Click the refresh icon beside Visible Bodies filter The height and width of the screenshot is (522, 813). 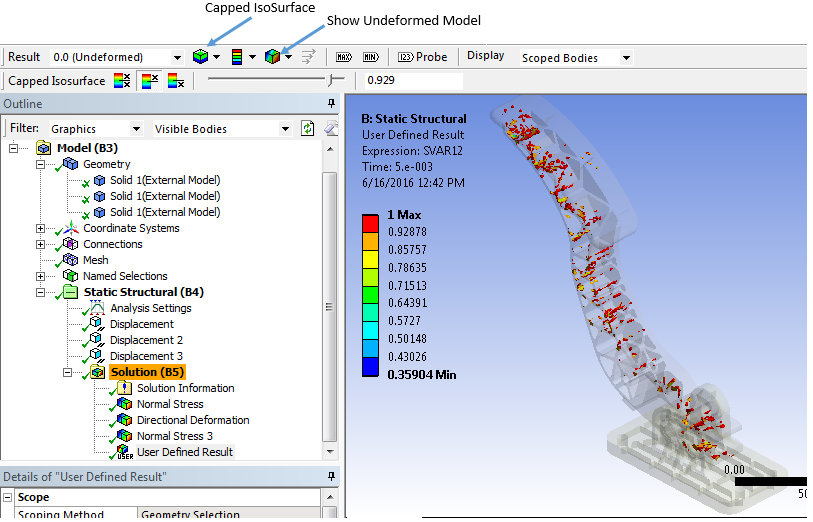point(308,129)
